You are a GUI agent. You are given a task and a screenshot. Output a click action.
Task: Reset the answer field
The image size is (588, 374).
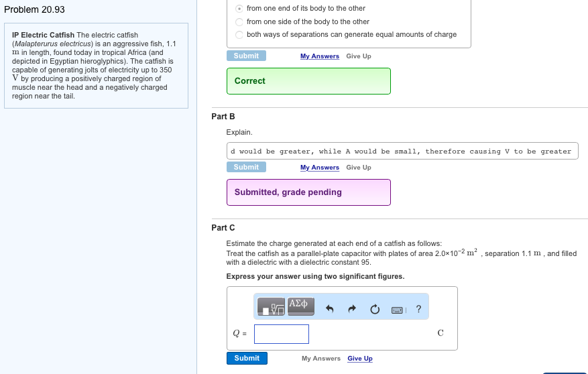[x=375, y=309]
